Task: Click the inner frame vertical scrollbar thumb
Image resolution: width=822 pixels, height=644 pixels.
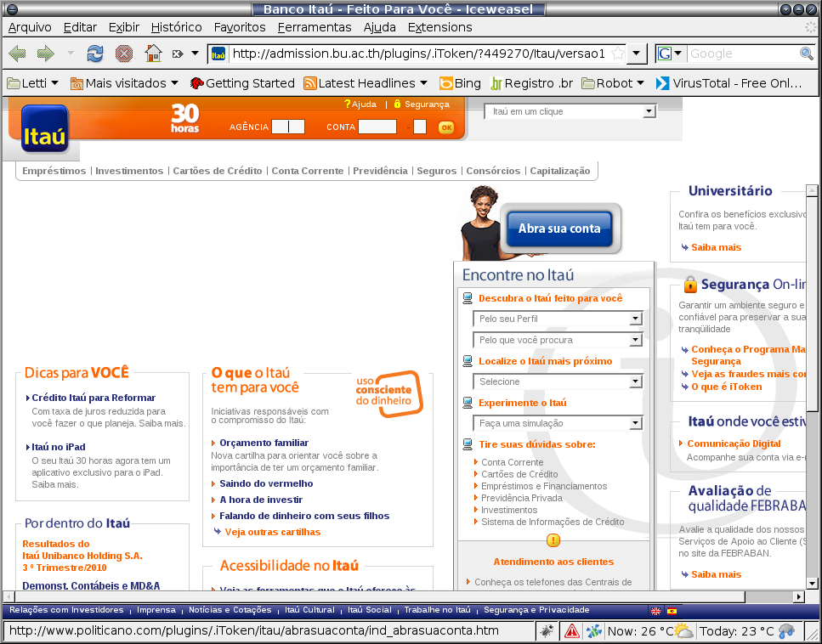Action: tap(812, 303)
